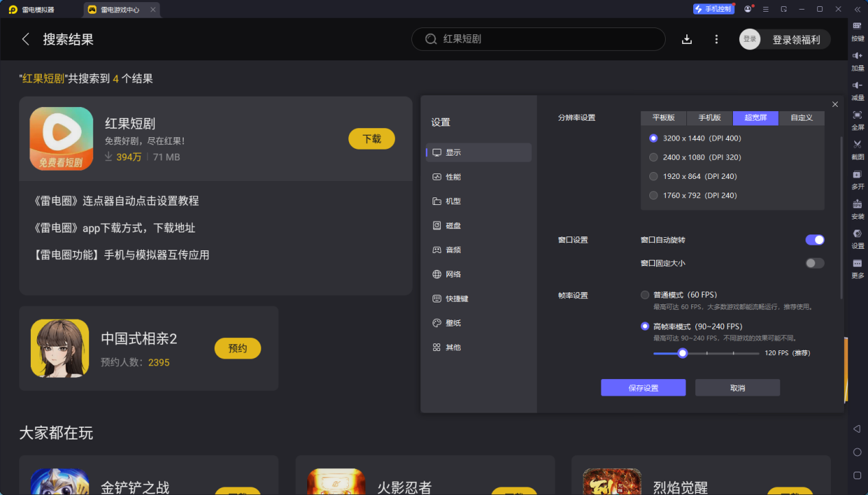
Task: Collapse the right sidebar with the chevron
Action: (856, 9)
